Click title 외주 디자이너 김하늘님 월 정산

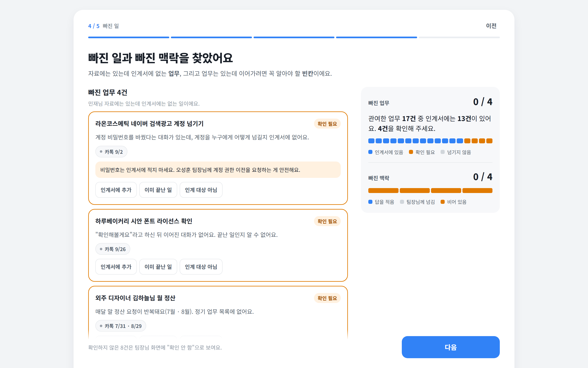coord(135,298)
